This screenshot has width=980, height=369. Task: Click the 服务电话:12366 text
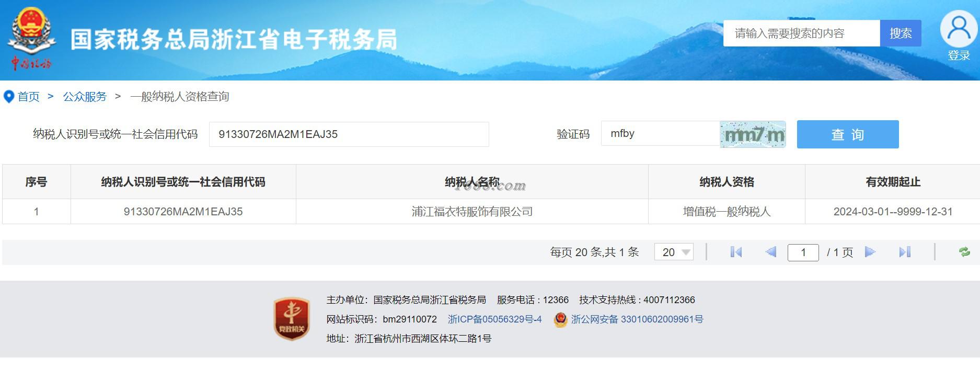click(x=533, y=300)
